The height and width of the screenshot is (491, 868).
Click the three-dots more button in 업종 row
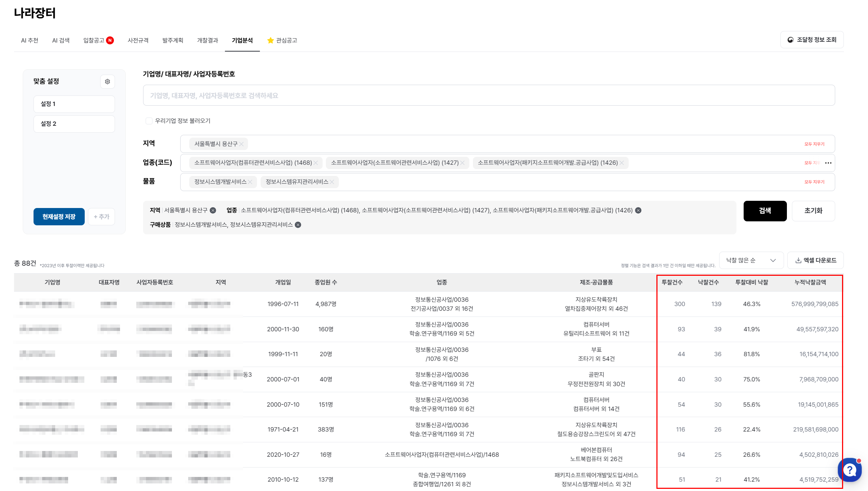click(828, 163)
